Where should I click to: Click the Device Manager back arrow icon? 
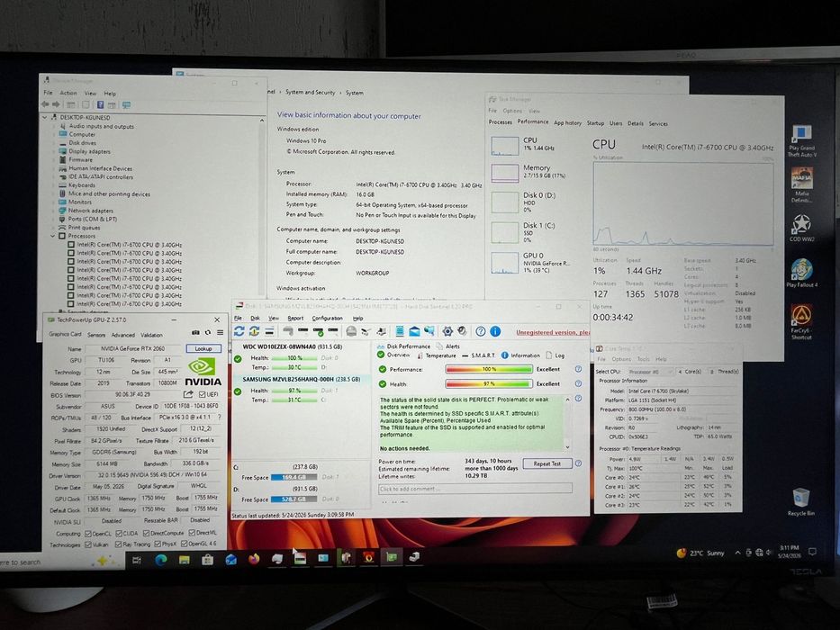pyautogui.click(x=46, y=104)
